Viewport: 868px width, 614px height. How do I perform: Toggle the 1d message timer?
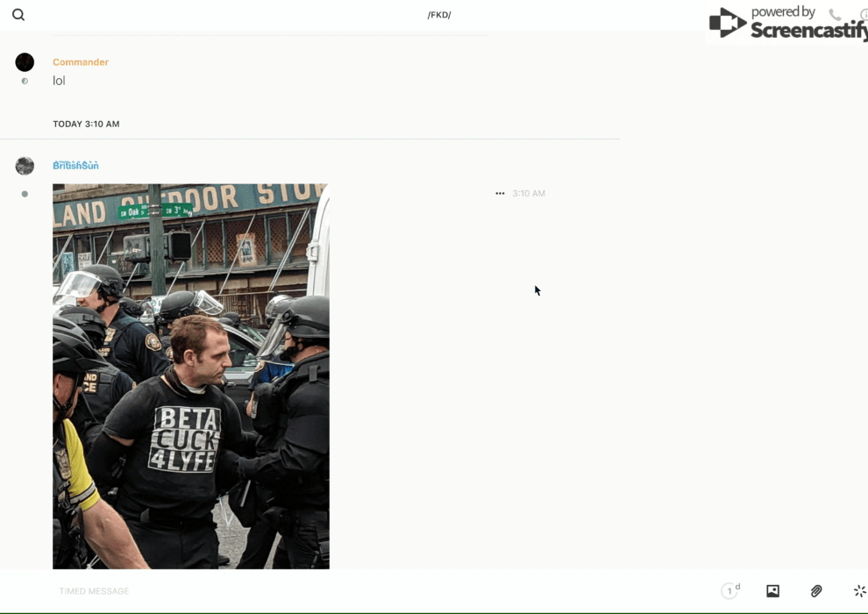click(730, 590)
